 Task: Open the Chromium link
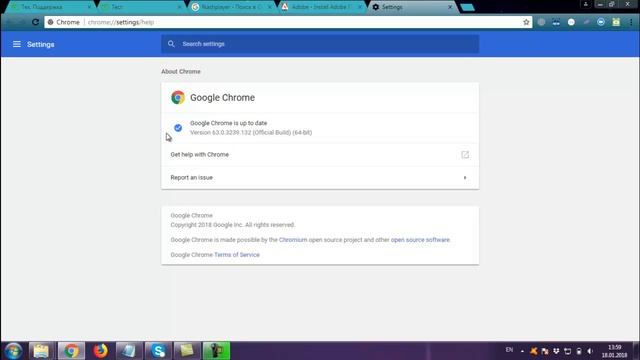tap(293, 240)
